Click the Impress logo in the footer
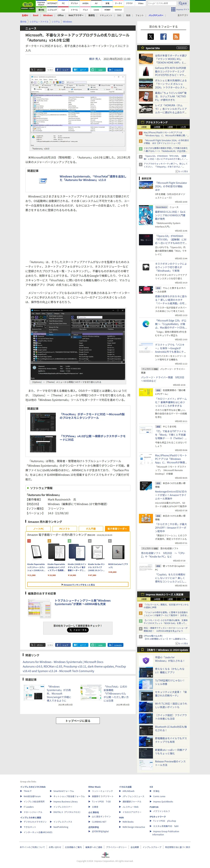 105,855
